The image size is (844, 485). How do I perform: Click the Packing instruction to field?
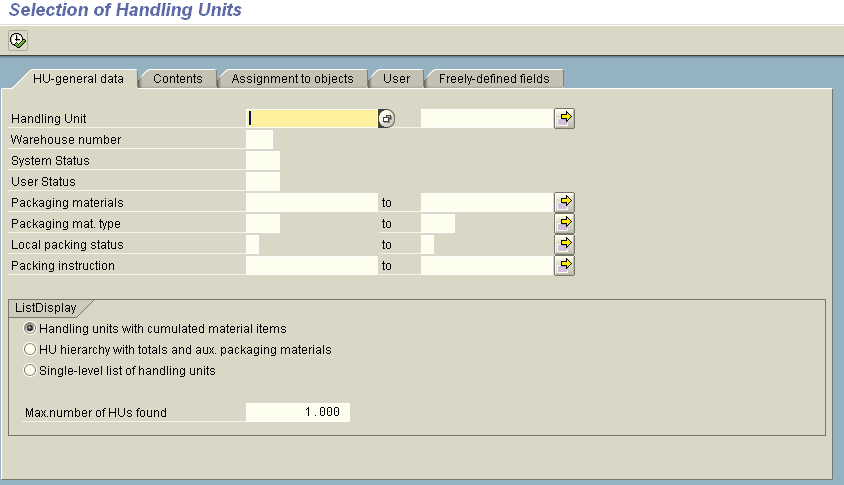click(x=486, y=265)
